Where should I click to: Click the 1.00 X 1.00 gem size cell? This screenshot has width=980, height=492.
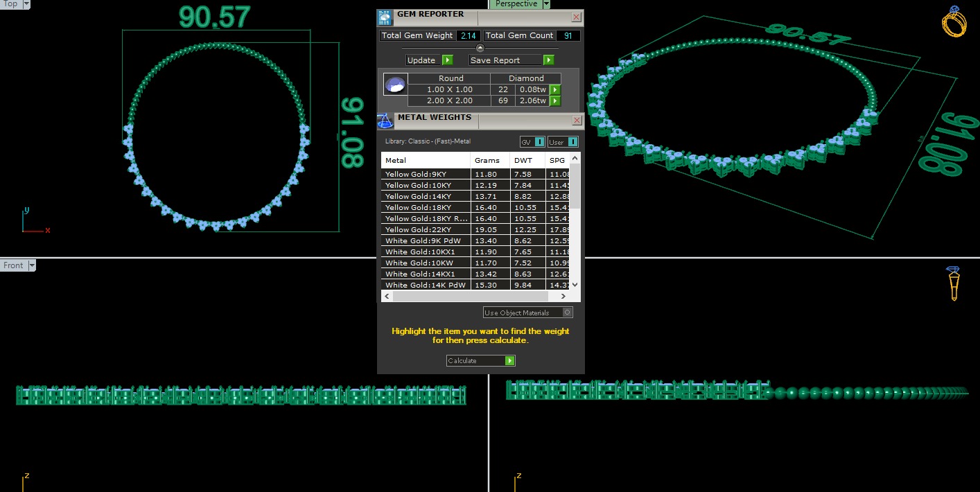tap(449, 89)
